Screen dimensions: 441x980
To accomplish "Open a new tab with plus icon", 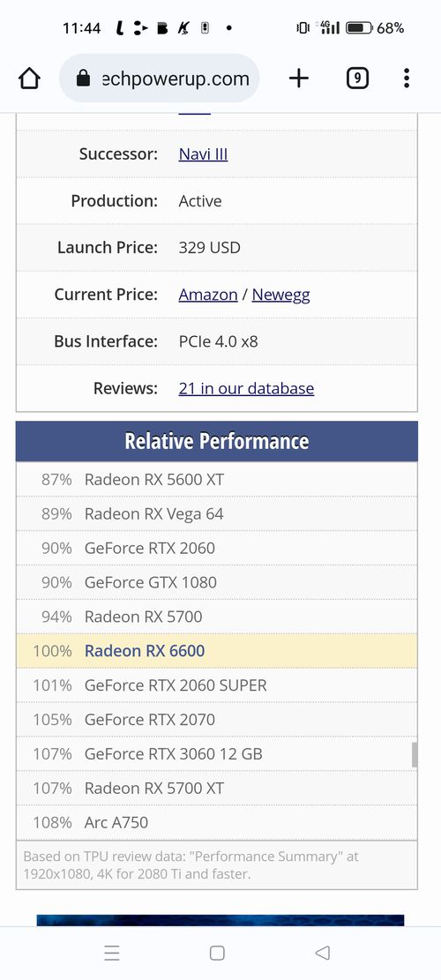I will click(299, 79).
